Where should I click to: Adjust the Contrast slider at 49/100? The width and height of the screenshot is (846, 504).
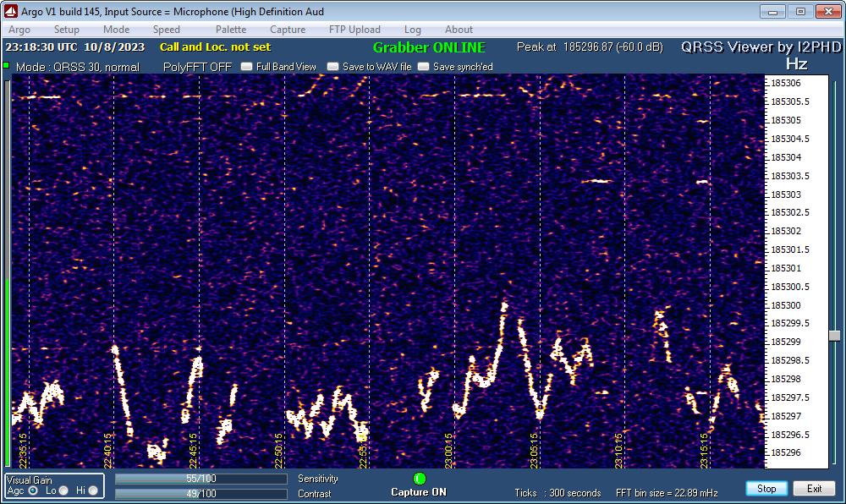[x=201, y=494]
